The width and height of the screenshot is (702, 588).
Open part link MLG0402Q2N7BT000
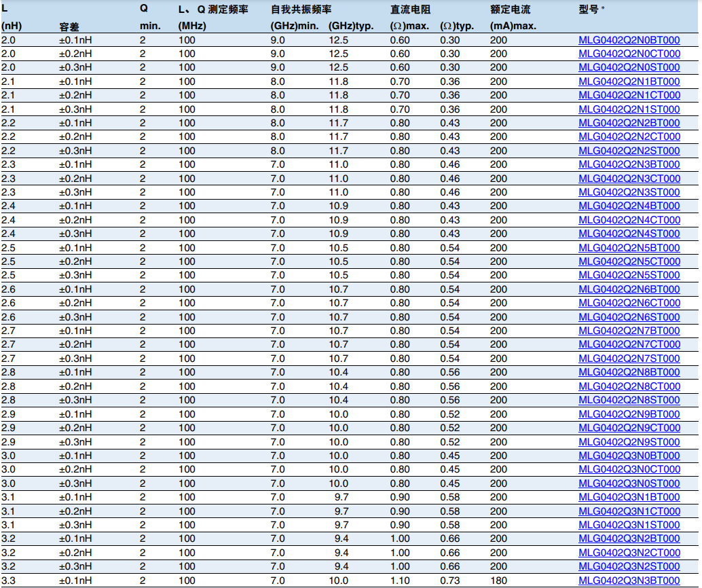point(629,331)
